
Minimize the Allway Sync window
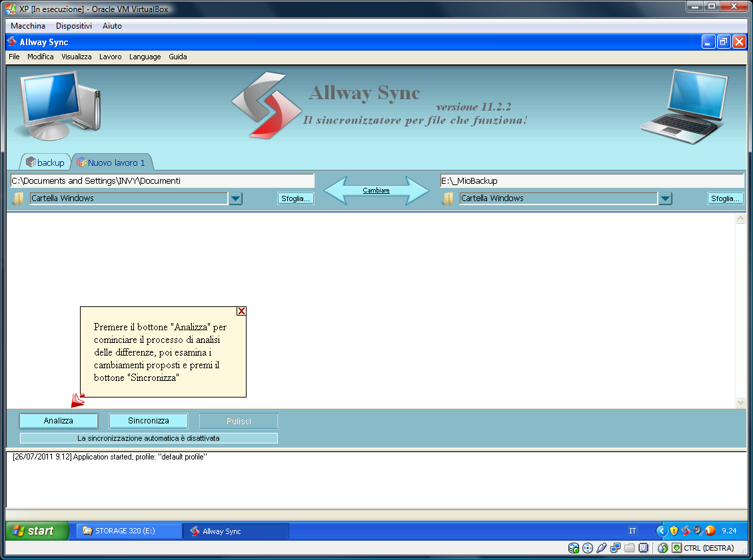(708, 42)
